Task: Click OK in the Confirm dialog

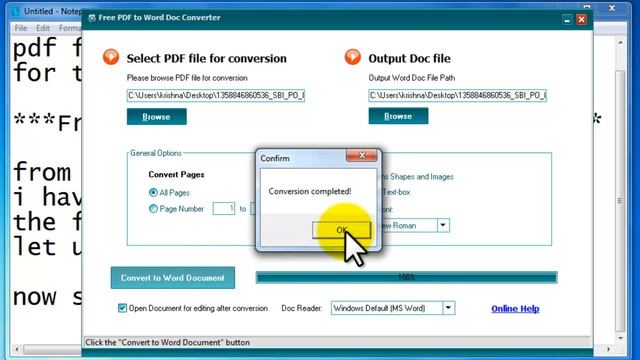Action: [341, 230]
